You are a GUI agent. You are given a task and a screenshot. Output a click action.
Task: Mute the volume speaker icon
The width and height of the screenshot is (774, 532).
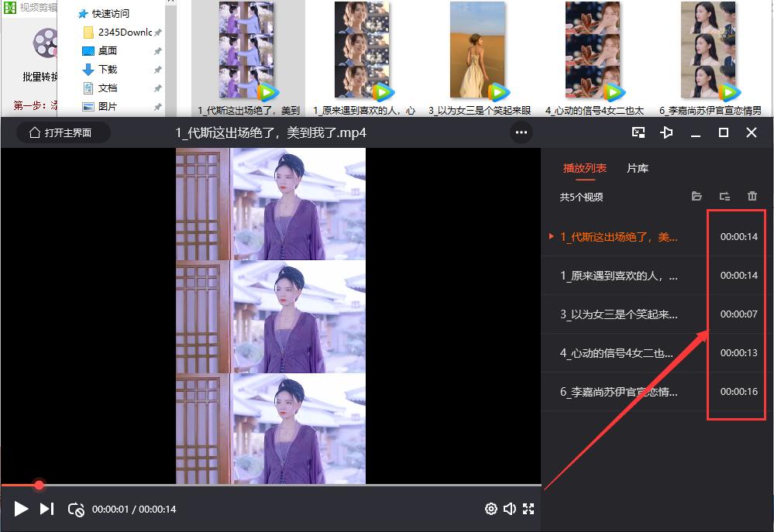[510, 509]
